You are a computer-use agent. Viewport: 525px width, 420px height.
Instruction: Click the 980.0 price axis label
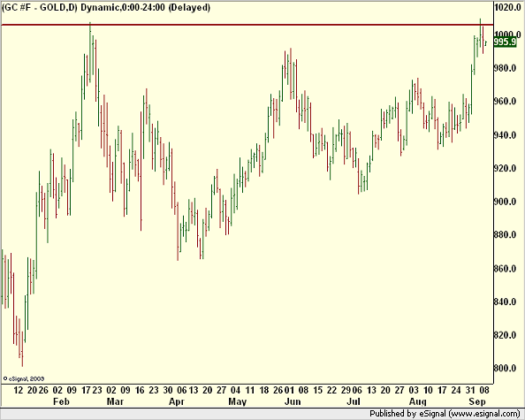(x=505, y=68)
